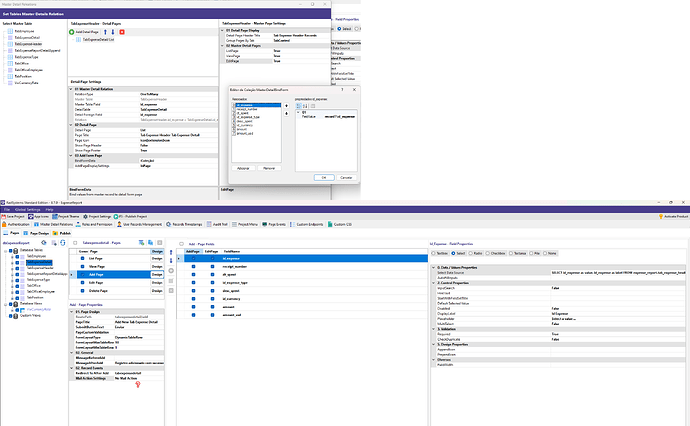Collapse Database Views tree node
Viewport: 690px width, 426px height.
(6, 304)
